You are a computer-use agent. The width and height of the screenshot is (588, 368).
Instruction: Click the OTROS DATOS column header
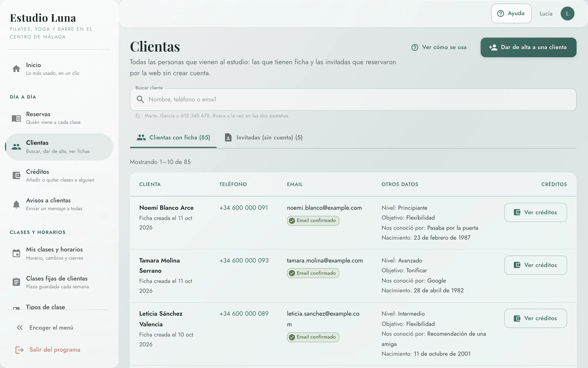point(400,184)
